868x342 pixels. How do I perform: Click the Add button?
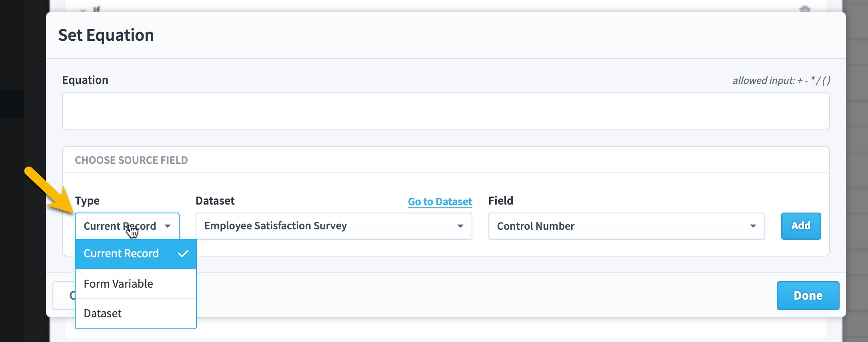[x=801, y=226]
